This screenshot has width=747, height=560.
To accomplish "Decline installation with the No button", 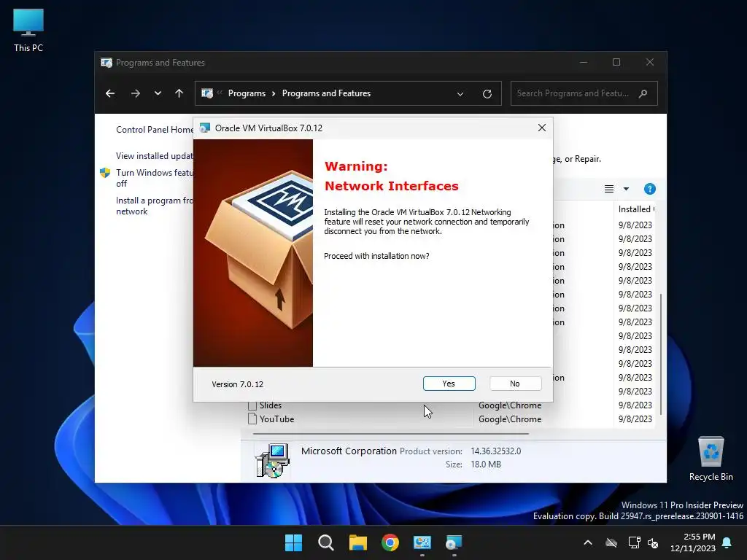I will (515, 384).
